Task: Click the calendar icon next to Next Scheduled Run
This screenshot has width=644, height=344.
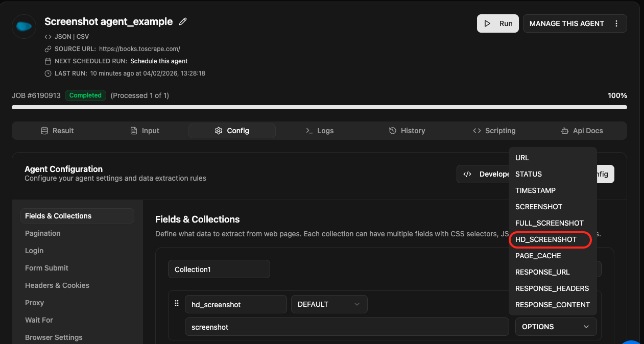Action: point(48,61)
